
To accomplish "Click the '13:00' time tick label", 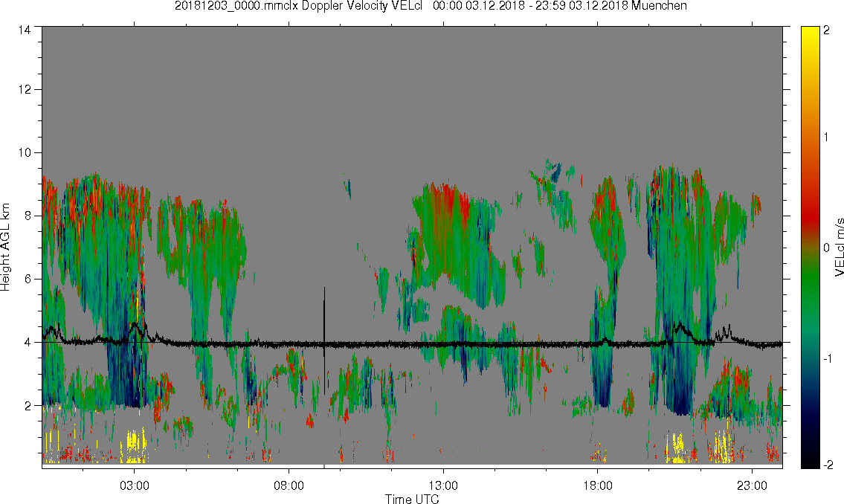I will 443,485.
